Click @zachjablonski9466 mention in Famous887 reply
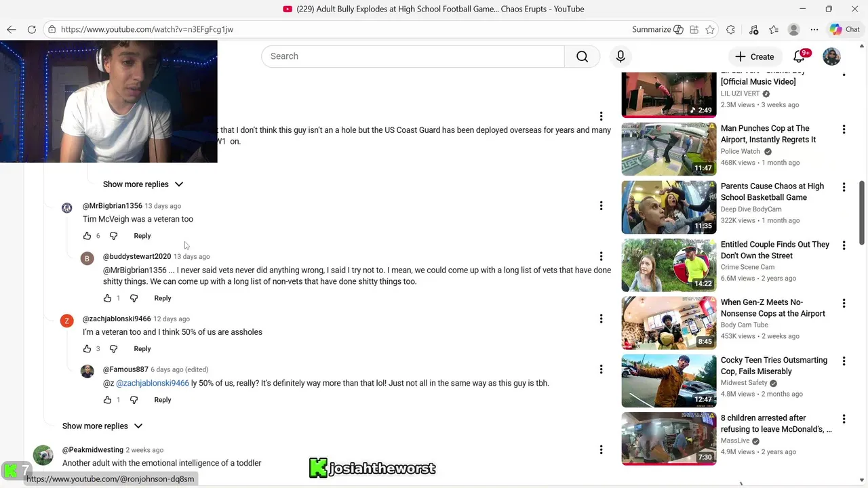Viewport: 868px width, 488px height. click(153, 384)
